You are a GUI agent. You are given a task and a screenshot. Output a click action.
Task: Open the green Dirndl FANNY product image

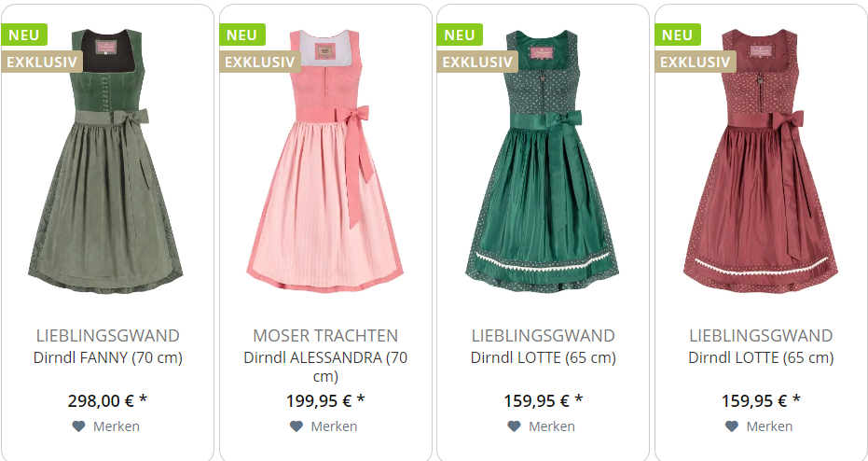tap(105, 161)
